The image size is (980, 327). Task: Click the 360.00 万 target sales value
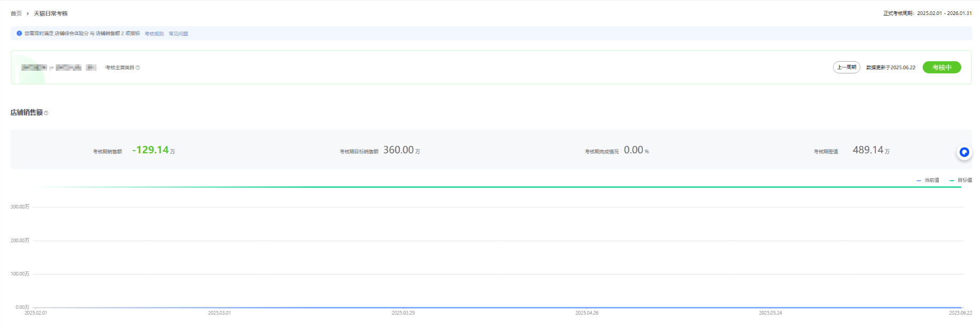tap(398, 150)
